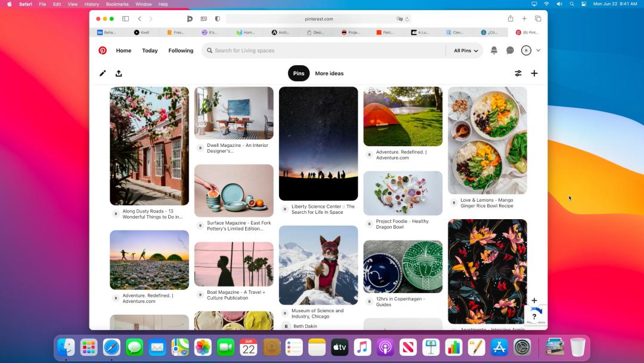Open the pink building with flowers pin
Screen dimensions: 644x363
coord(150,146)
